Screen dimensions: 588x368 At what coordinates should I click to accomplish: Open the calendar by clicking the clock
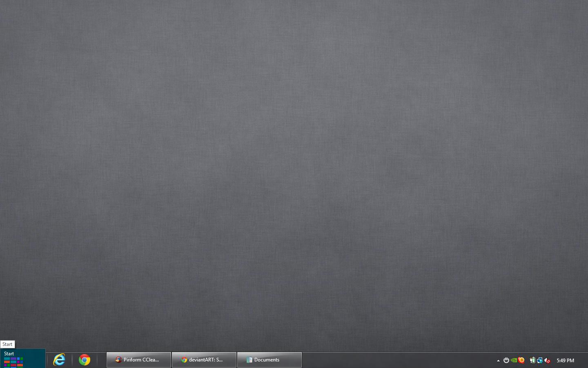point(566,361)
